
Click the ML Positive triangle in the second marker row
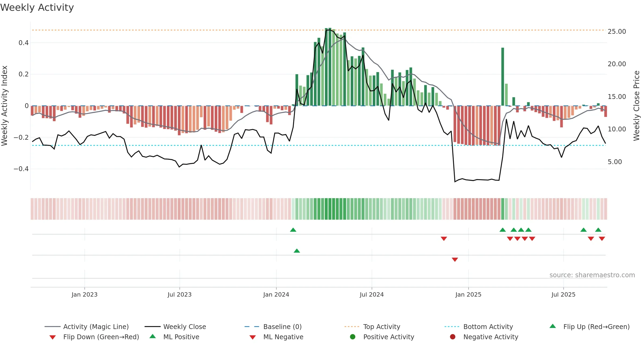297,251
